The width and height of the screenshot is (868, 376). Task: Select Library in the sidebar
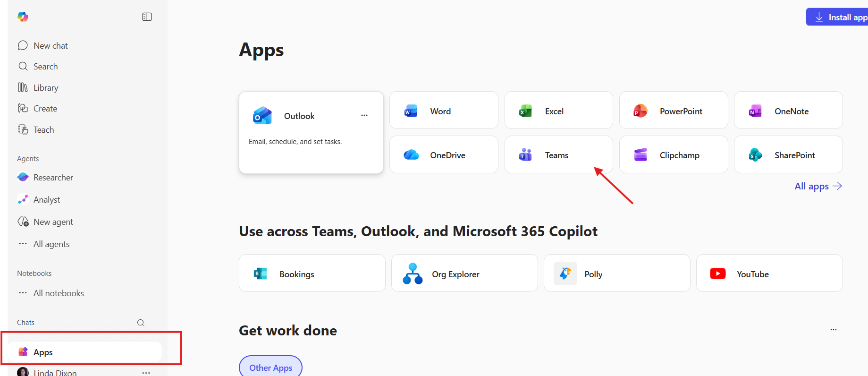(45, 88)
